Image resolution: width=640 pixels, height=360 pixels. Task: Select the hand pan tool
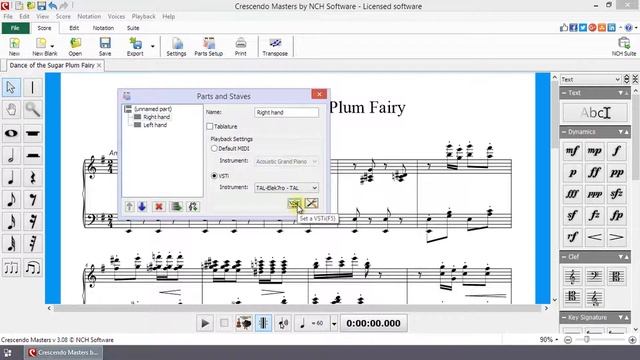pyautogui.click(x=11, y=109)
